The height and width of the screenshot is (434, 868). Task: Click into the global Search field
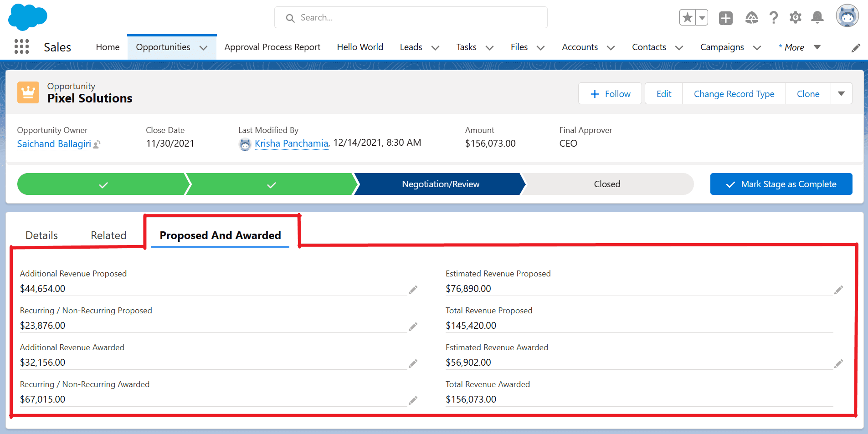[x=411, y=17]
